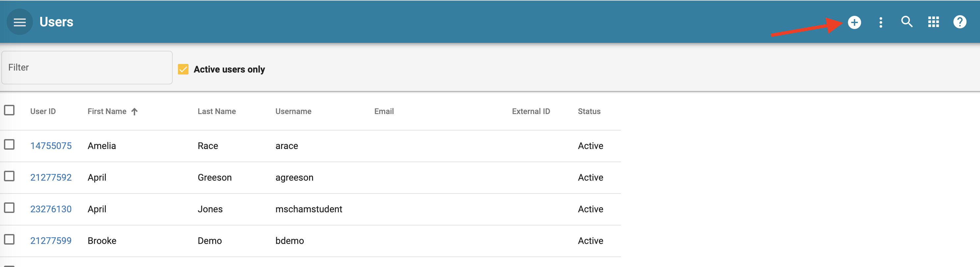Open the hamburger navigation menu
The image size is (980, 267).
coord(20,22)
